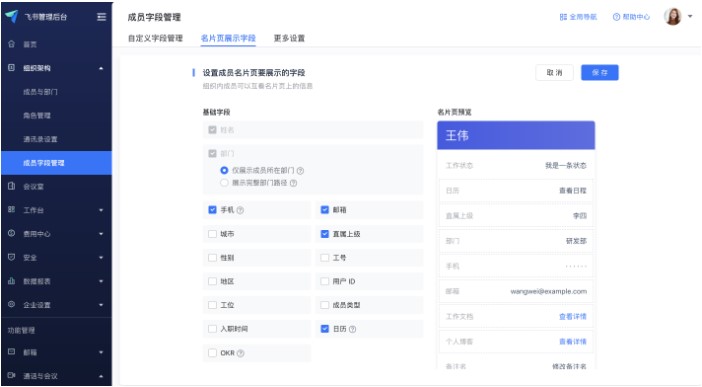Open 成员与部门 in the sidebar
The image size is (702, 387).
[40, 92]
